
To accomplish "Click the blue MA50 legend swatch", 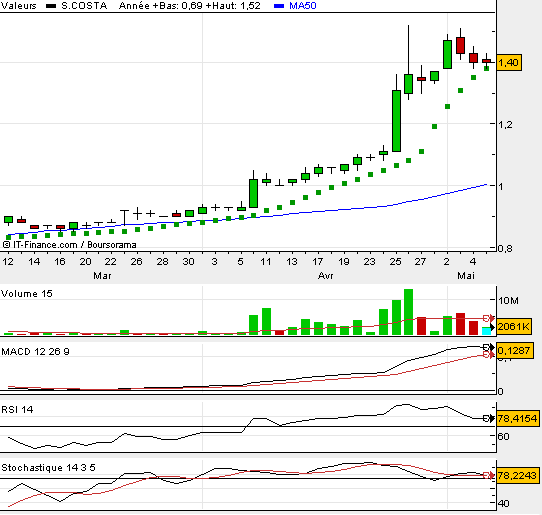I will (x=279, y=6).
